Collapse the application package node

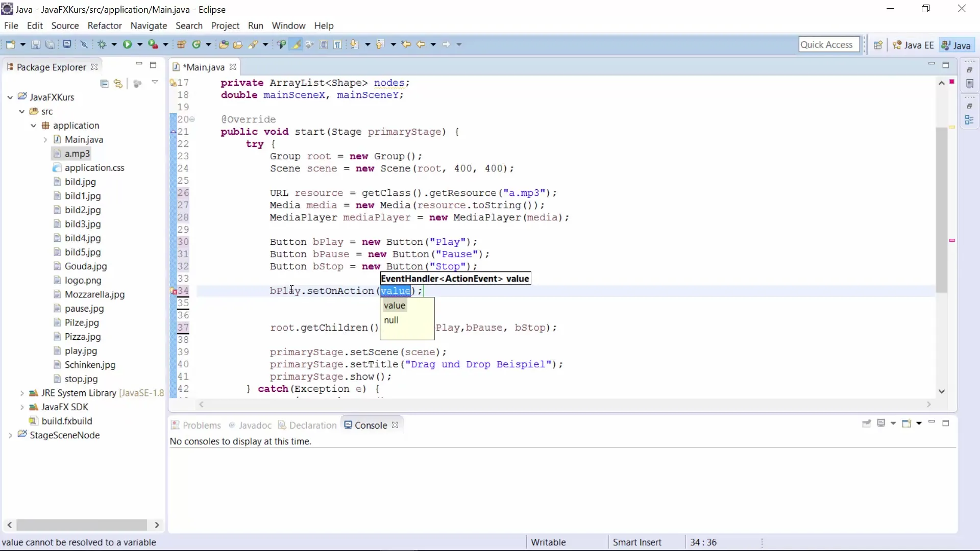tap(33, 126)
